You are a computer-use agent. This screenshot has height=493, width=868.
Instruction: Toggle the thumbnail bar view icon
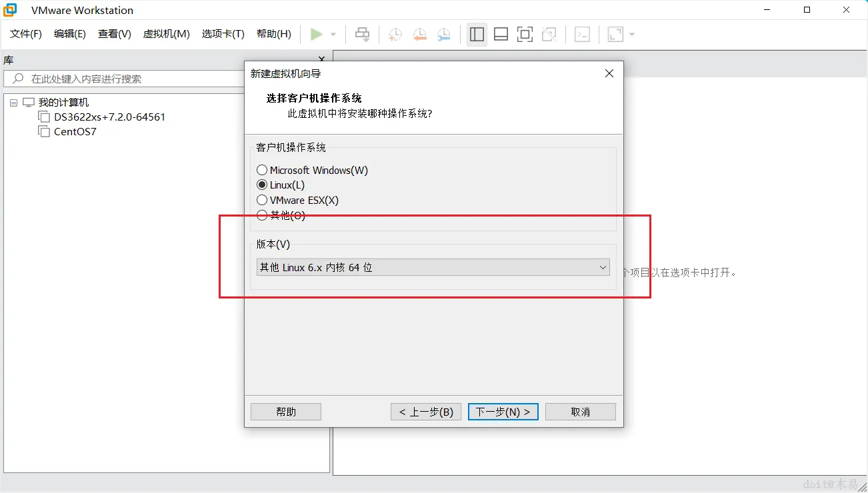(x=501, y=34)
